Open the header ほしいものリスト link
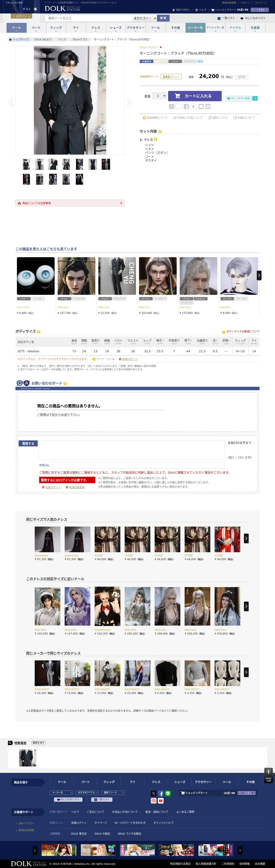275x868 pixels. point(253,18)
